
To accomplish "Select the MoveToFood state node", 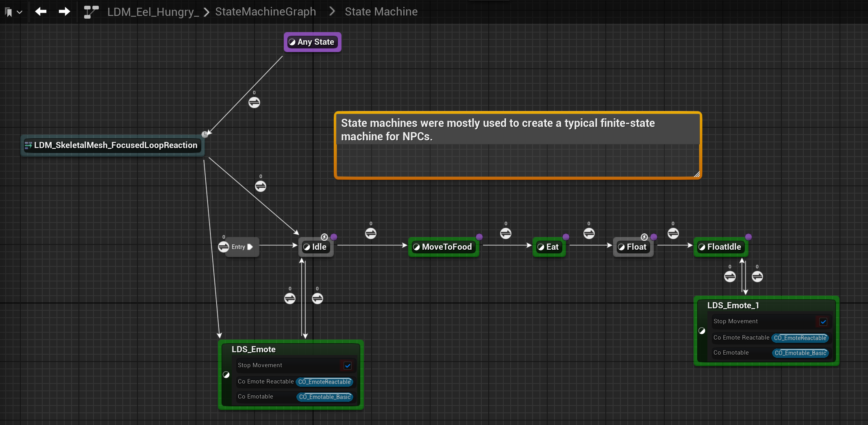I will [444, 247].
